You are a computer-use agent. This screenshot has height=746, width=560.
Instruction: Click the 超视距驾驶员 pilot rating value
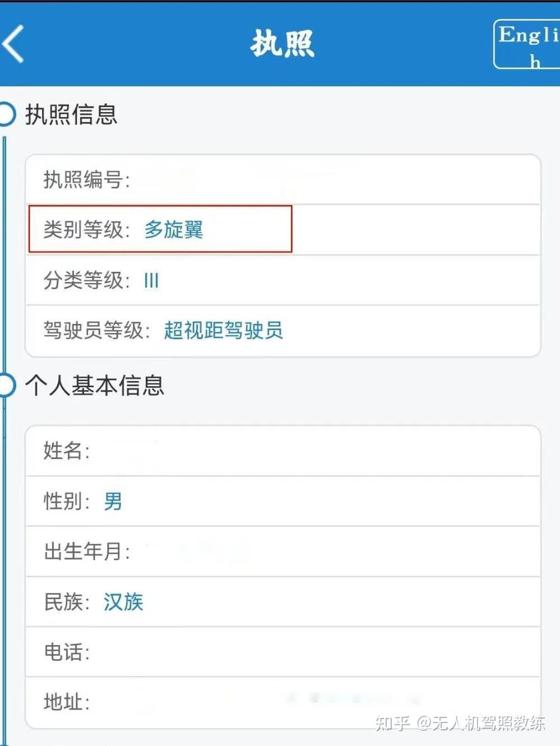pos(224,331)
